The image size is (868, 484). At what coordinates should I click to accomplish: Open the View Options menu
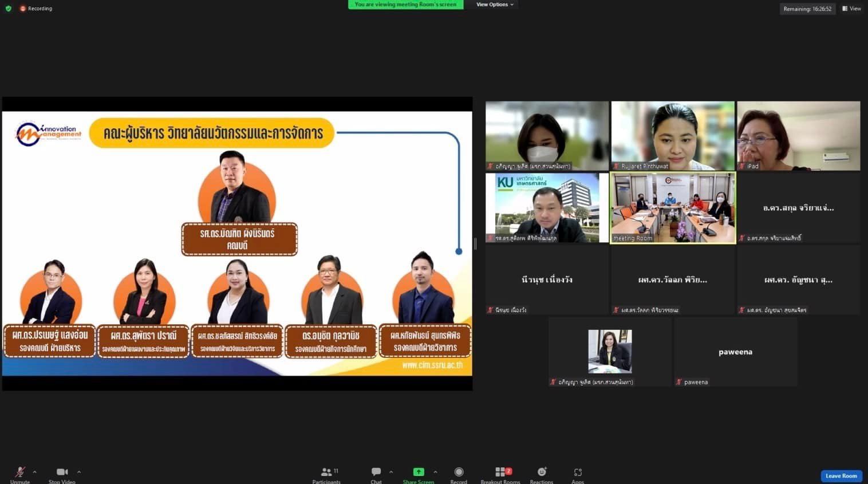[x=495, y=5]
